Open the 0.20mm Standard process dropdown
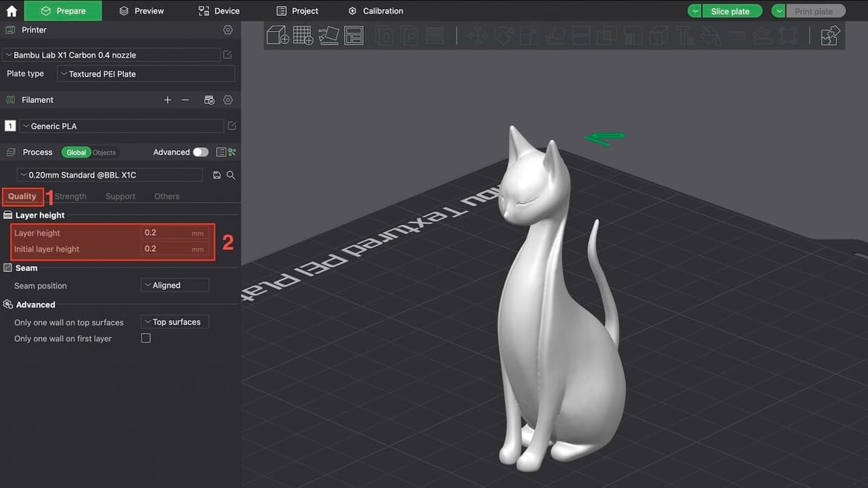Viewport: 868px width, 488px height. (x=109, y=175)
